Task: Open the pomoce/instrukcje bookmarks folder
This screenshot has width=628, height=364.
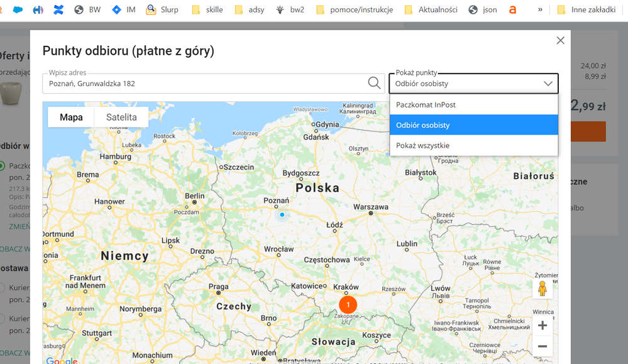Action: pos(355,9)
